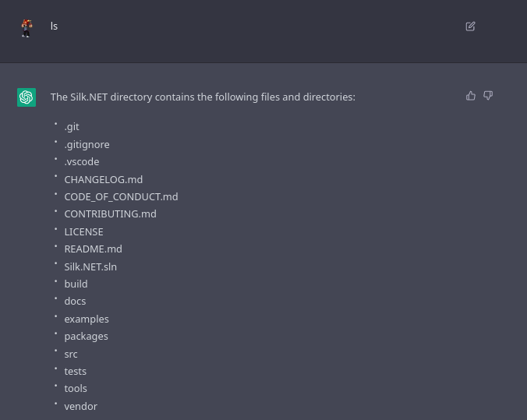Click the vendor list entry
Image resolution: width=527 pixels, height=420 pixels.
point(80,406)
